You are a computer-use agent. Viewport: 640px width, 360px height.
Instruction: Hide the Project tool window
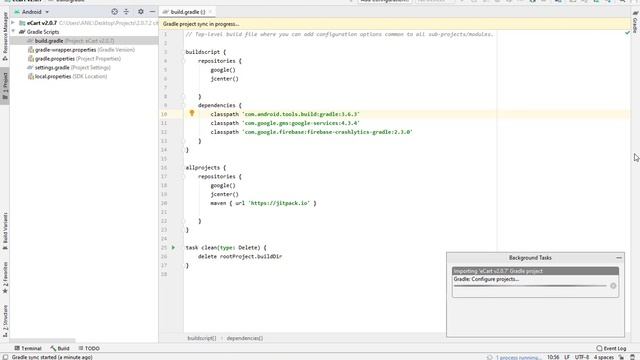coord(152,12)
